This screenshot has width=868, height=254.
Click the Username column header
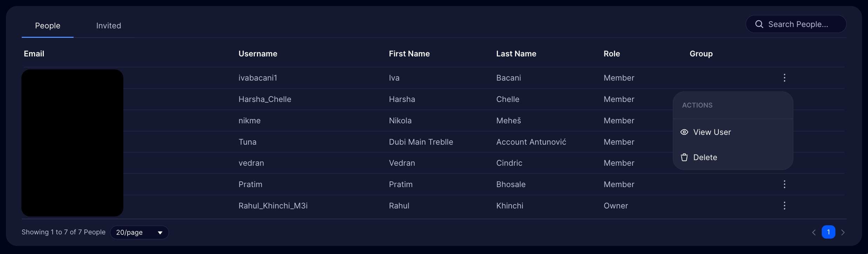click(258, 54)
